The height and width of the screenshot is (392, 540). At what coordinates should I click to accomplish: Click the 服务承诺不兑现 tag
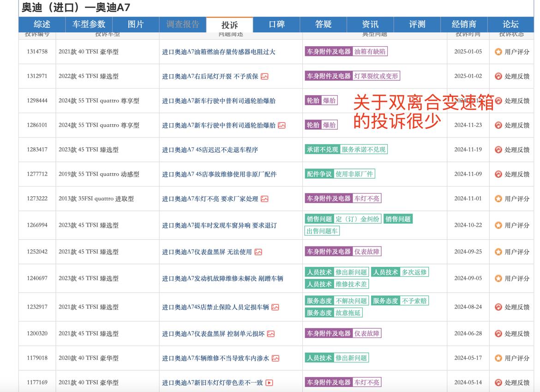coord(364,150)
